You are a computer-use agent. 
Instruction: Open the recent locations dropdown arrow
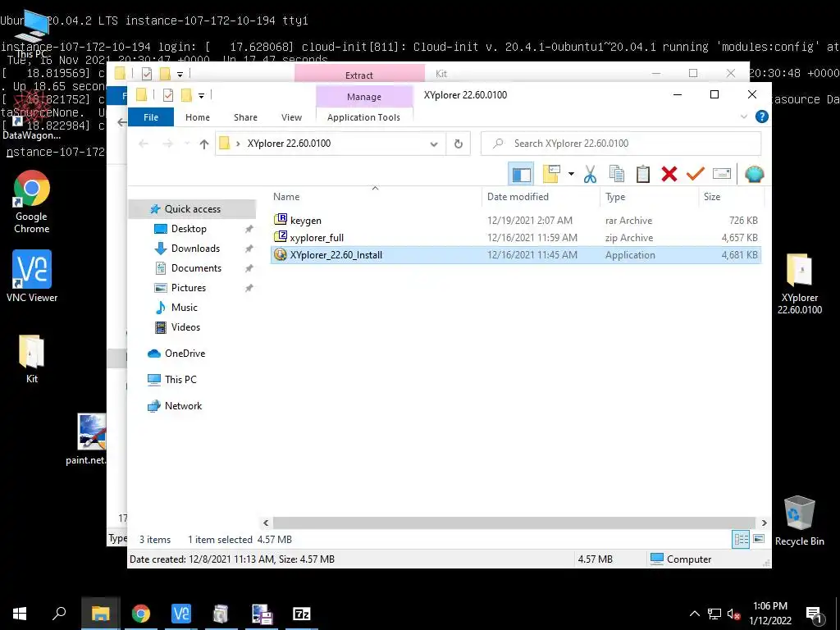[x=187, y=144]
